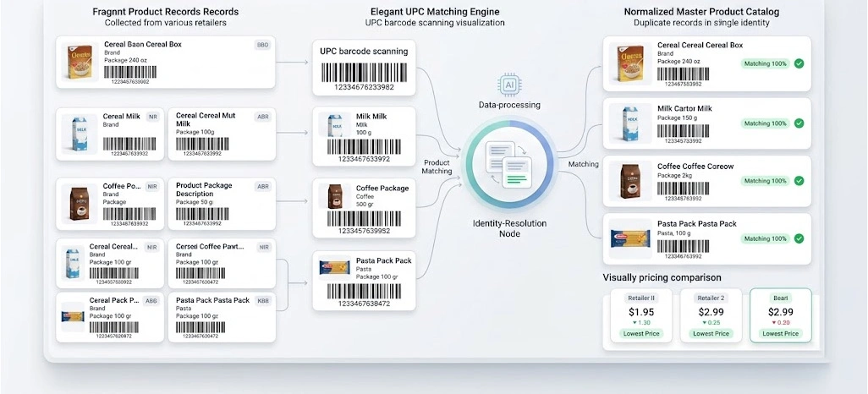Click Matching 100% badge for master catalog Pasta Pack
The image size is (868, 394).
(x=765, y=238)
